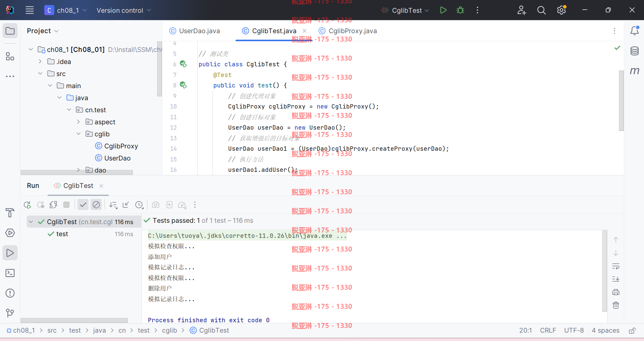Click the editor vertical scrollbar
644x341 pixels.
click(x=621, y=100)
